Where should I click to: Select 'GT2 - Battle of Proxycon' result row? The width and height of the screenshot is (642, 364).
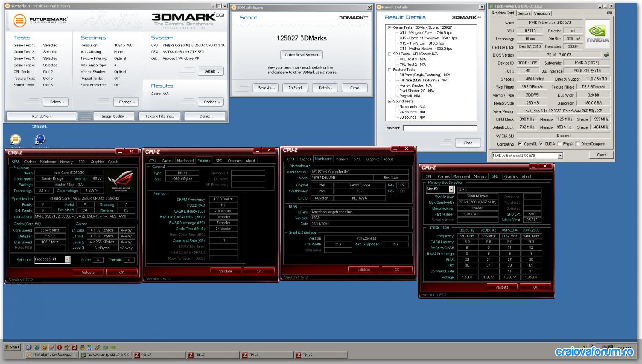pyautogui.click(x=428, y=38)
